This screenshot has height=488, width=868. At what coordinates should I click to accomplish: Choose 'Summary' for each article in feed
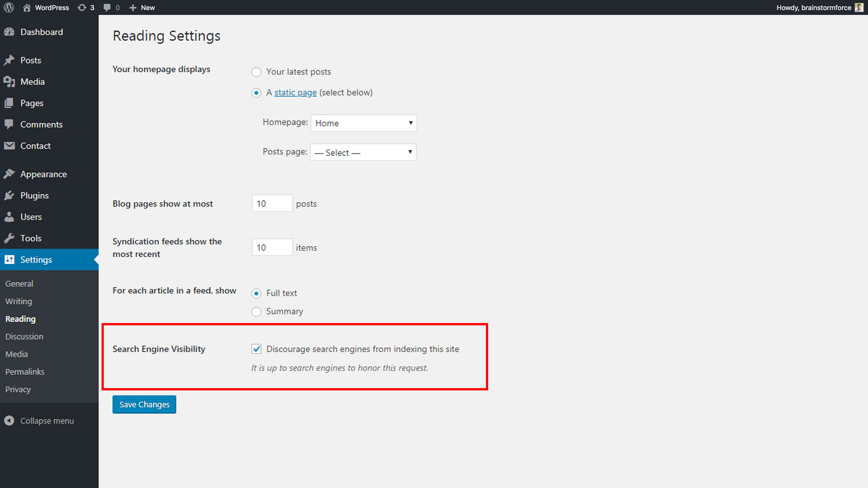click(x=256, y=311)
